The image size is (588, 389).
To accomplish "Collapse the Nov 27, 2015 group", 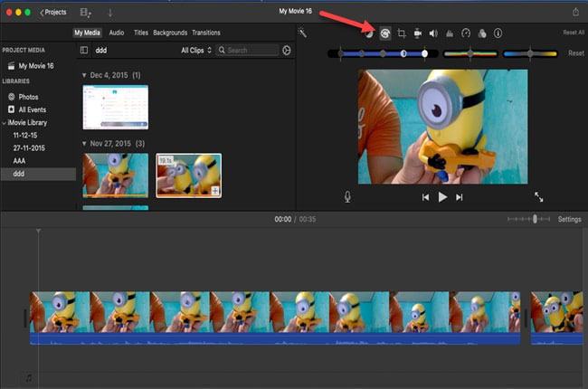I will pos(84,144).
